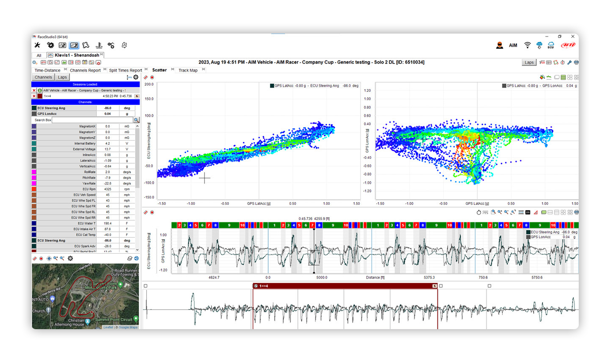Click the WiFi connection icon
Viewport: 611px width, 364px height.
pos(528,45)
